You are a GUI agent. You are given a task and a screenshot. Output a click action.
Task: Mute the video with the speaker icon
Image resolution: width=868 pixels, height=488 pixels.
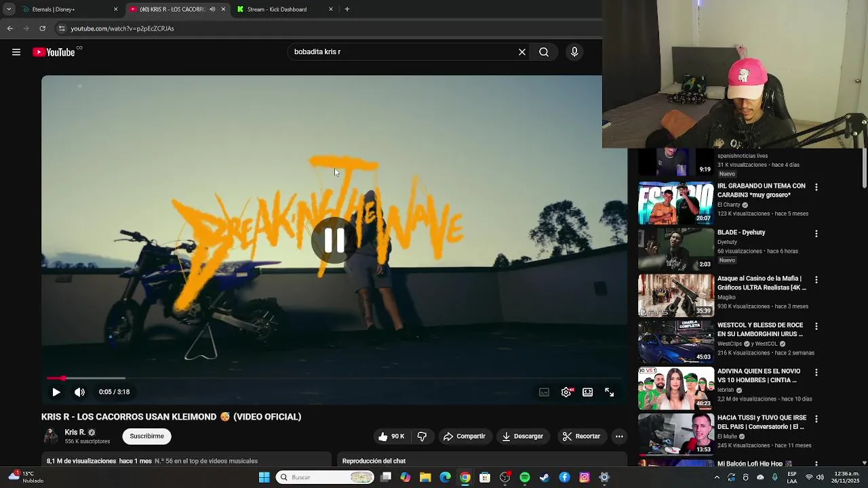point(80,392)
